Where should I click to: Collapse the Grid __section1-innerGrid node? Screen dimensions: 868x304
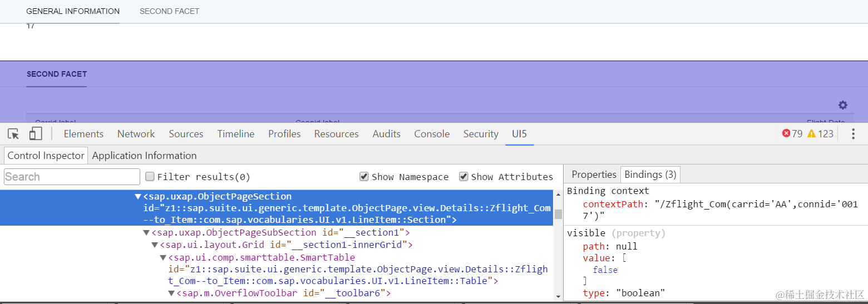click(x=155, y=245)
